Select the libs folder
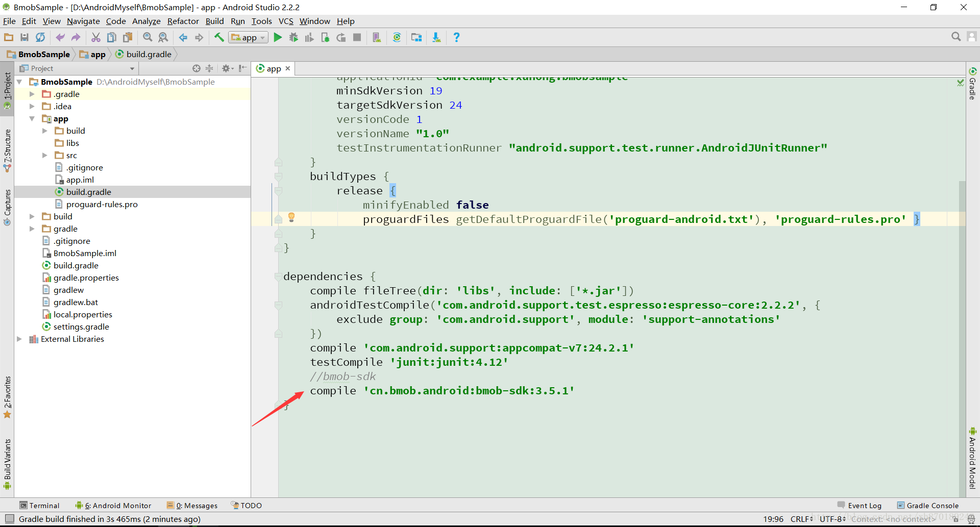 [x=72, y=143]
